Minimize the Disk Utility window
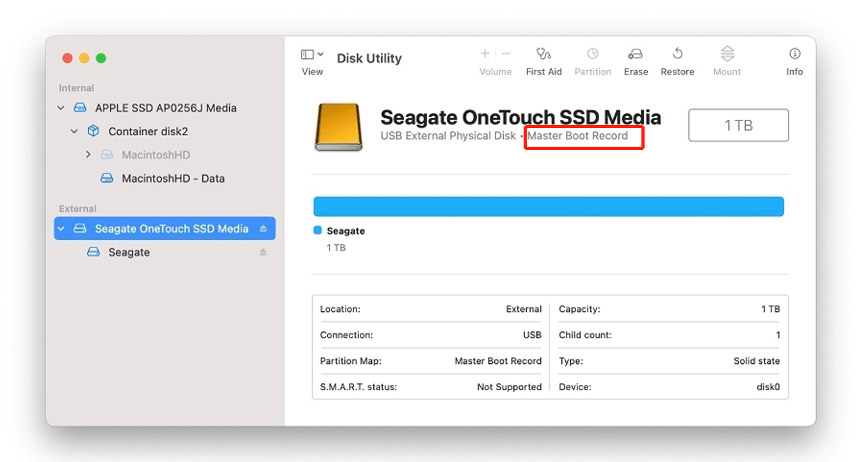 click(84, 58)
